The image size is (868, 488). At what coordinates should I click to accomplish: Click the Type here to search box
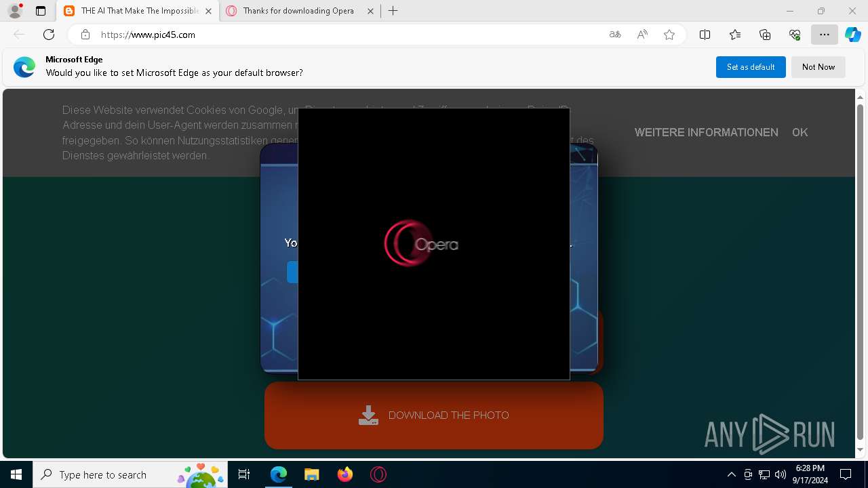[132, 474]
